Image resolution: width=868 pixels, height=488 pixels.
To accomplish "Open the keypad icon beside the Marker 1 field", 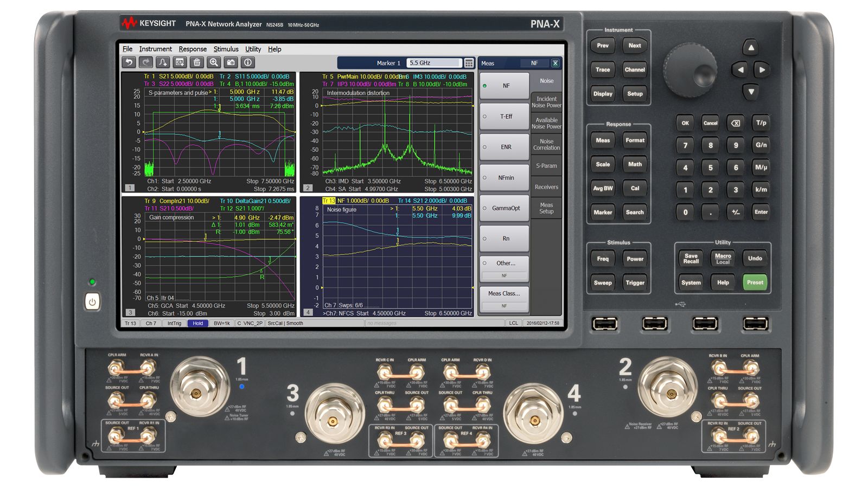I will point(468,63).
